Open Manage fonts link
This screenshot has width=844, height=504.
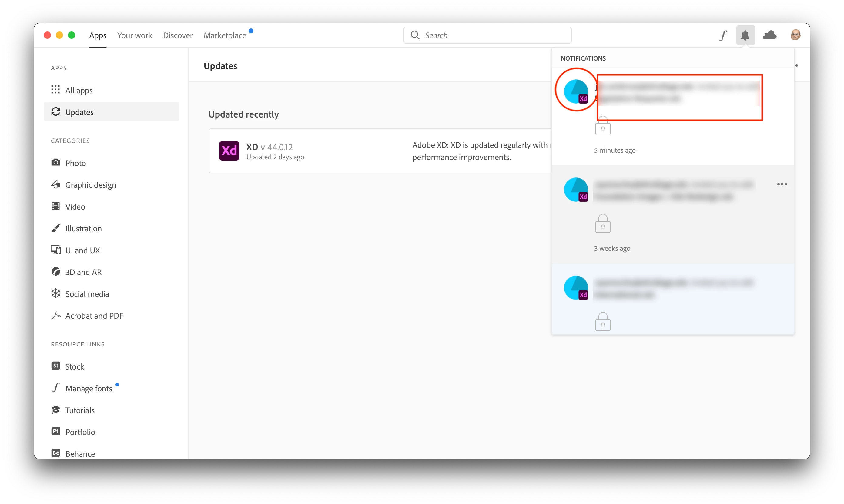coord(89,388)
